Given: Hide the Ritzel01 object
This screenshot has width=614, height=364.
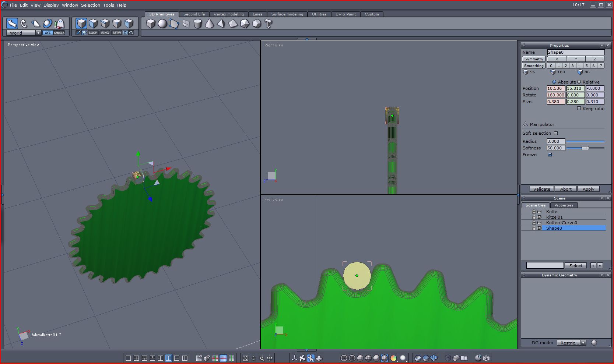Looking at the screenshot, I should pyautogui.click(x=539, y=217).
